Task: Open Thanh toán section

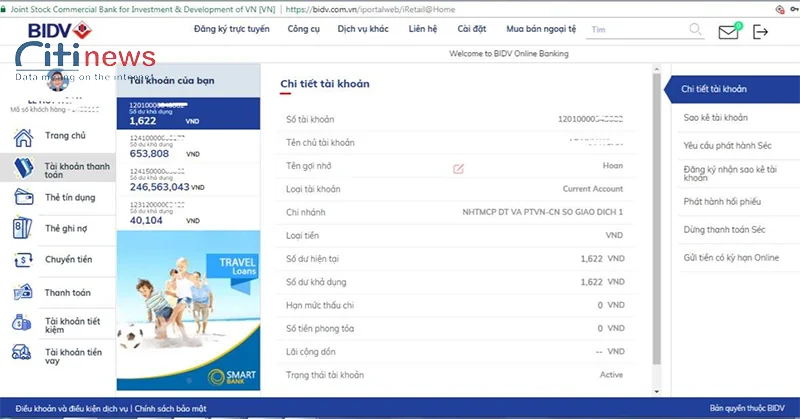Action: pos(67,293)
